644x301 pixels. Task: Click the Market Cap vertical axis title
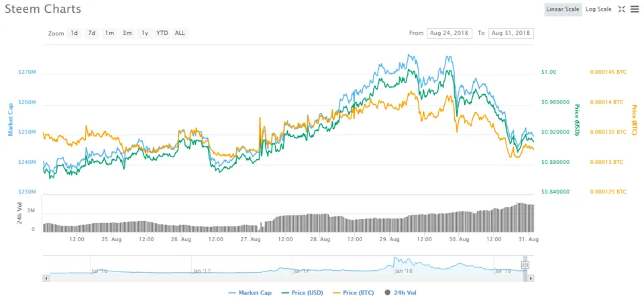11,119
